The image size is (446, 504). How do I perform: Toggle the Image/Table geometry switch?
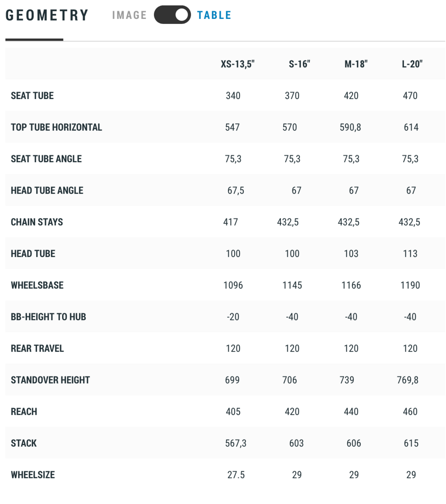coord(172,15)
